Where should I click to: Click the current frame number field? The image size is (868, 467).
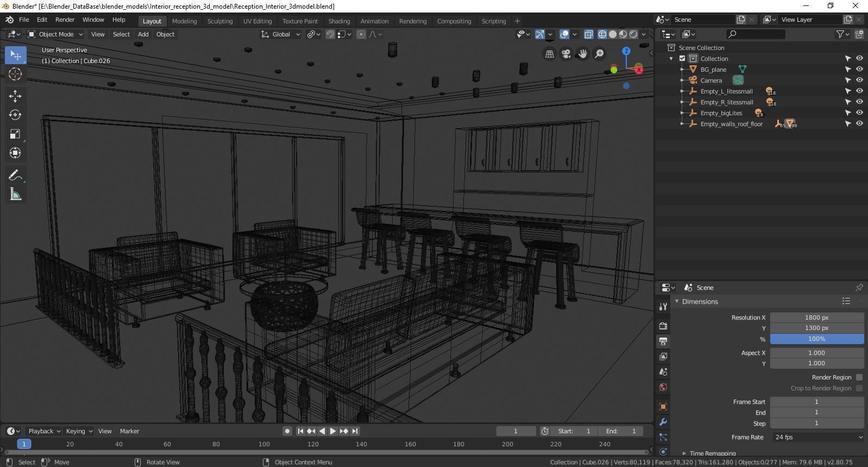point(516,431)
